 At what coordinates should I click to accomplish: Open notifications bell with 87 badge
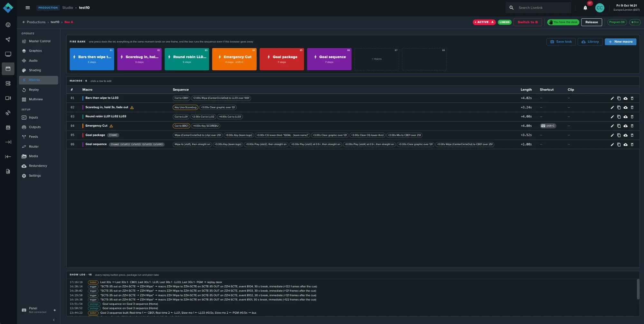point(585,8)
